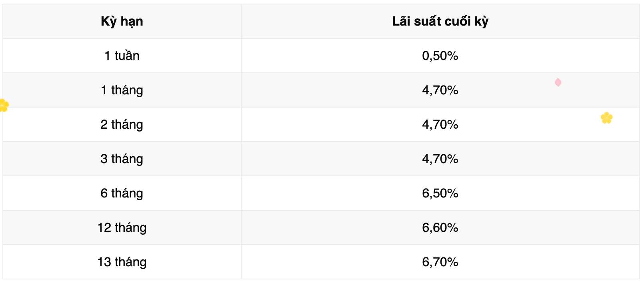
Task: Select the "Lãi suất cuối kỳ" header
Action: (x=440, y=21)
